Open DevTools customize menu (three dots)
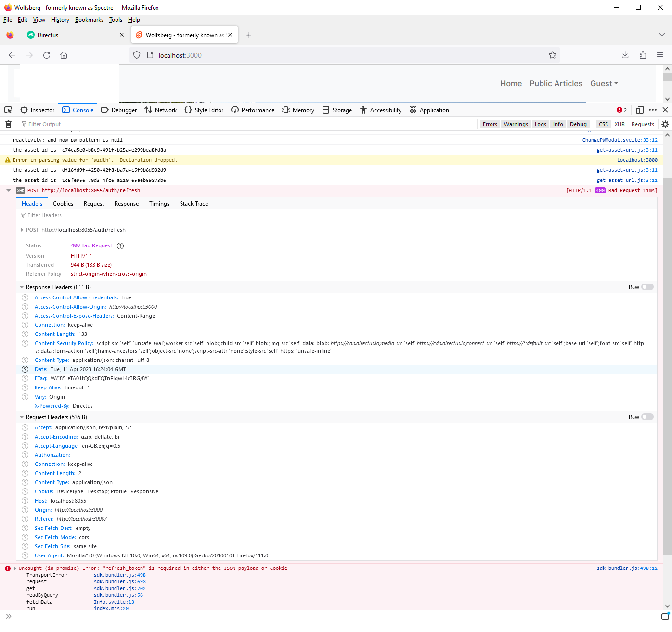 coord(653,110)
